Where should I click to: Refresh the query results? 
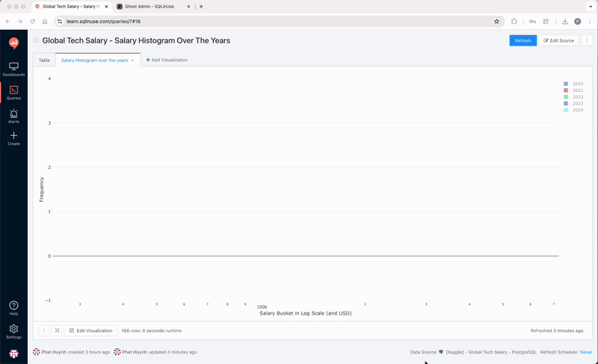click(523, 40)
